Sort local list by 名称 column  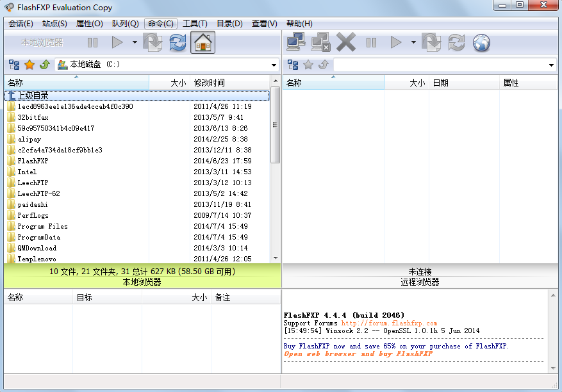[76, 83]
